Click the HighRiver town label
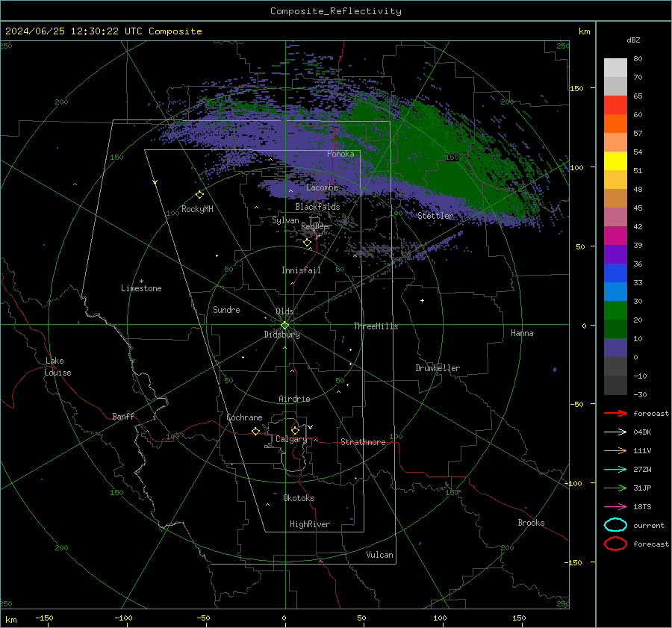This screenshot has height=628, width=672. tap(310, 524)
